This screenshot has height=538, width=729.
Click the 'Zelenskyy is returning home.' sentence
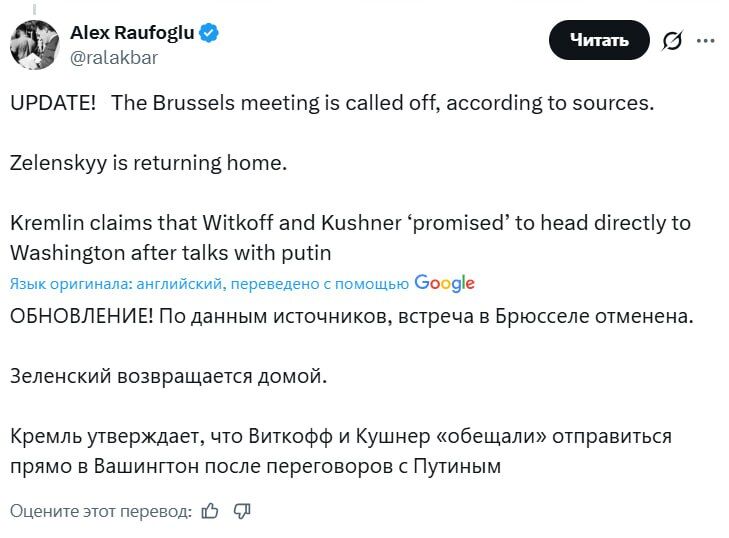[148, 163]
